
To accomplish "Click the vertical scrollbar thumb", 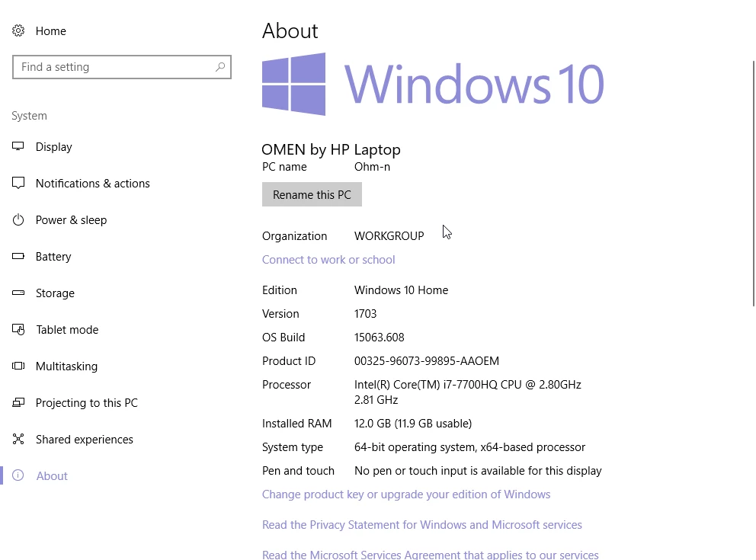I will [x=754, y=183].
